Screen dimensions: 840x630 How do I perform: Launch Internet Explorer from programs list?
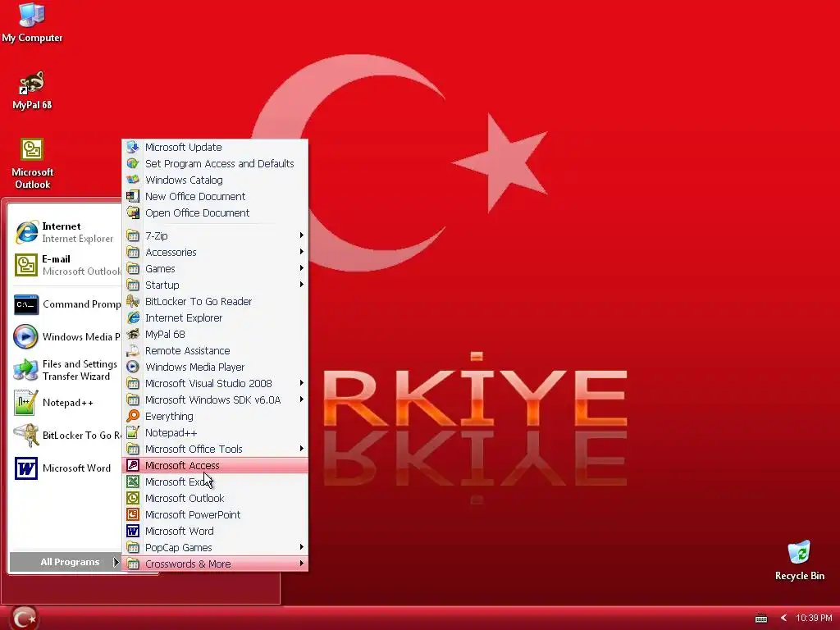pyautogui.click(x=215, y=317)
